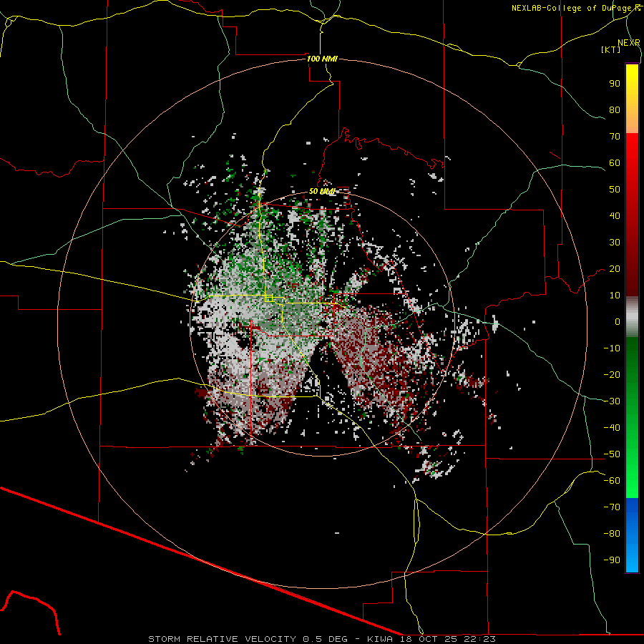Click the 80 value on the velocity scale
The height and width of the screenshot is (644, 644).
[x=615, y=109]
